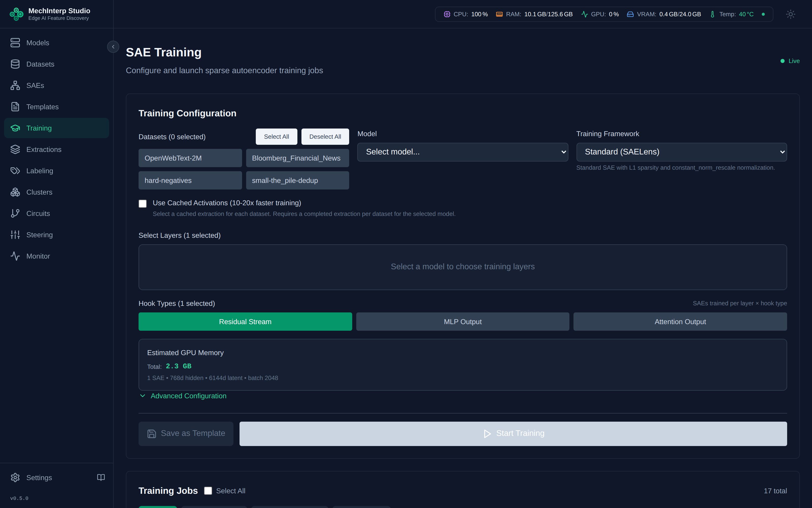The width and height of the screenshot is (812, 508).
Task: Open Monitor page in sidebar
Action: 56,256
